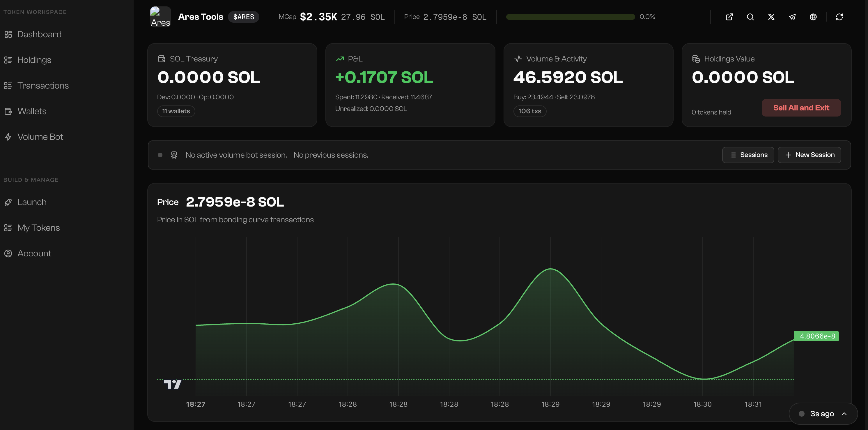868x430 pixels.
Task: Click the Sell All and Exit button
Action: (x=801, y=108)
